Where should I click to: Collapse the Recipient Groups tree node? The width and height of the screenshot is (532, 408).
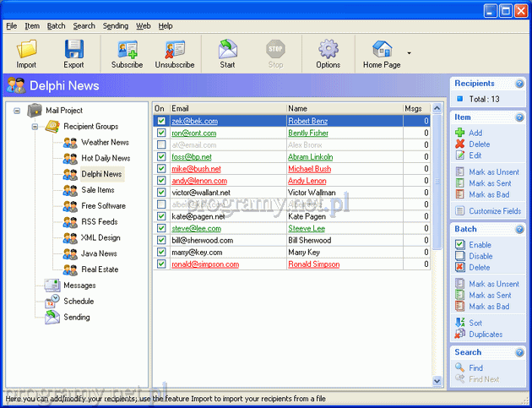pyautogui.click(x=35, y=127)
